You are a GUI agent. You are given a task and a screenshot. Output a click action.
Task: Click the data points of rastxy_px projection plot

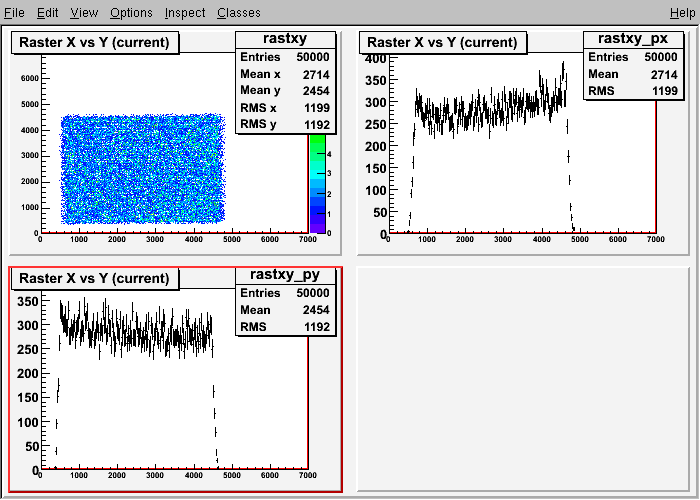pyautogui.click(x=491, y=112)
